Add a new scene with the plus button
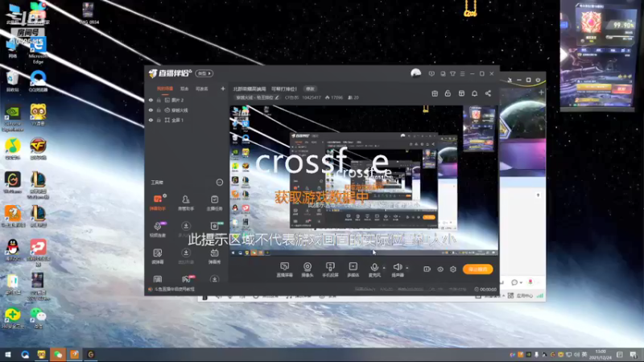Screen dimensions: 644x362 coord(223,88)
